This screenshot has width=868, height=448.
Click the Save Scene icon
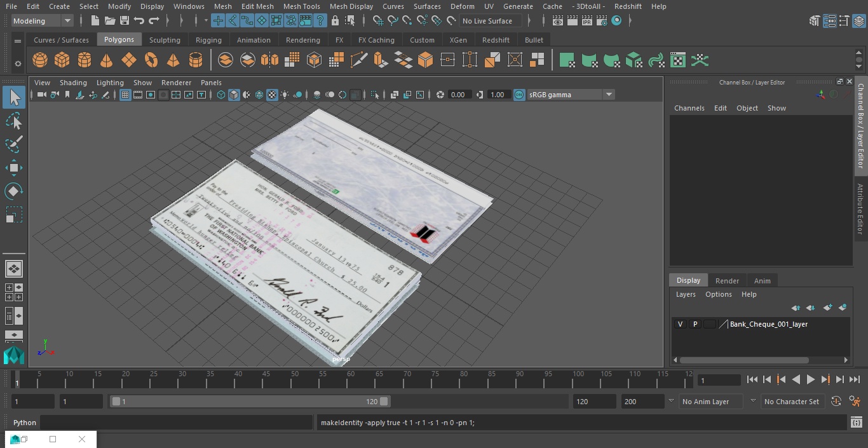[125, 21]
